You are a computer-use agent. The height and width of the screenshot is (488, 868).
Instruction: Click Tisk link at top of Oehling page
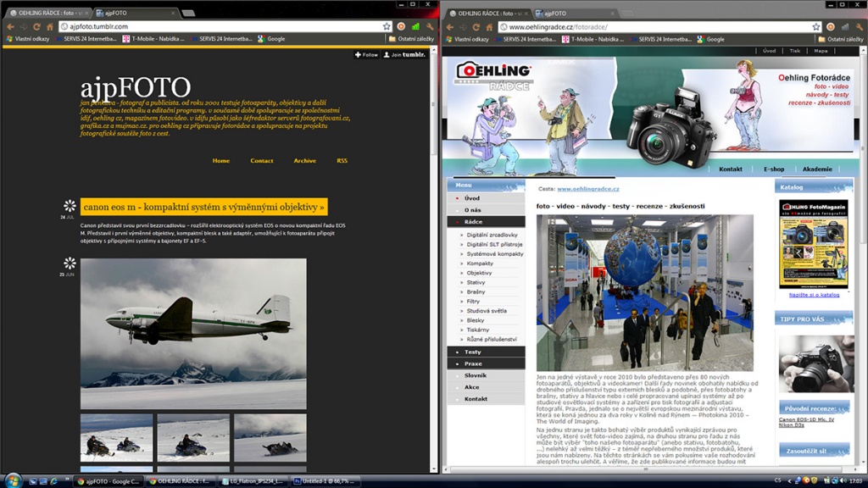tap(795, 50)
